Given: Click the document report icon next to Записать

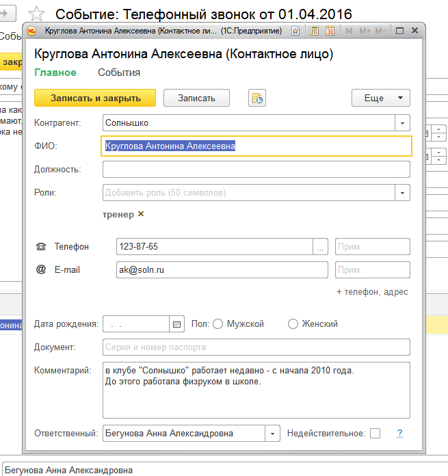Looking at the screenshot, I should [x=257, y=98].
